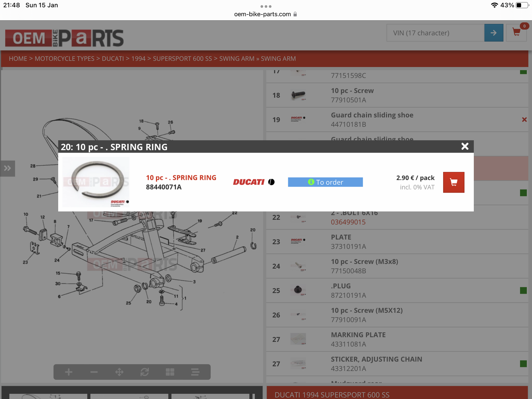Click the To order availability badge
Screen dimensions: 532x399
coord(325,182)
